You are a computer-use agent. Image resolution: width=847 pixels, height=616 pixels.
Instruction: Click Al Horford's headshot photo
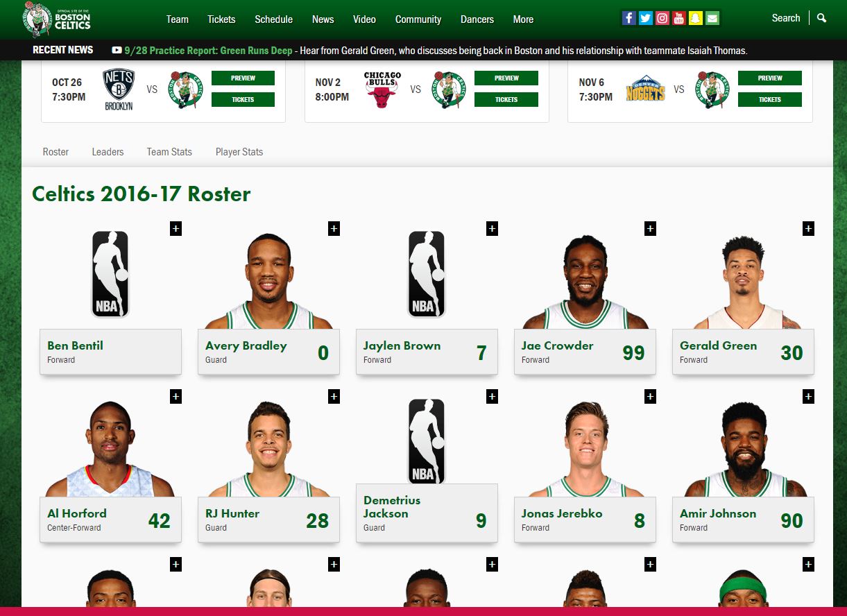coord(110,449)
